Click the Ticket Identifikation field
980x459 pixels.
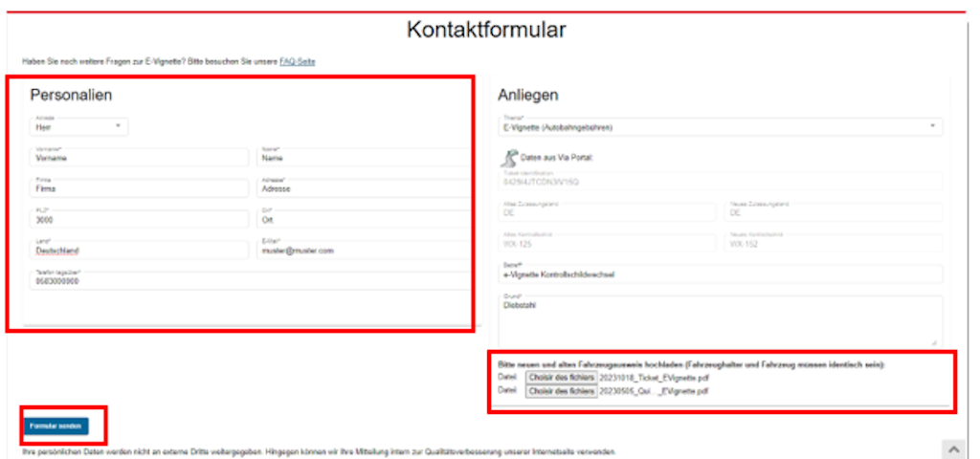(x=720, y=182)
